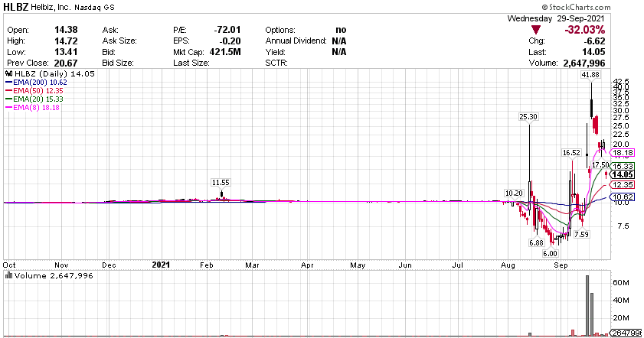Click the 2021 year label on the time axis
Screen dimensions: 644x338
click(161, 265)
